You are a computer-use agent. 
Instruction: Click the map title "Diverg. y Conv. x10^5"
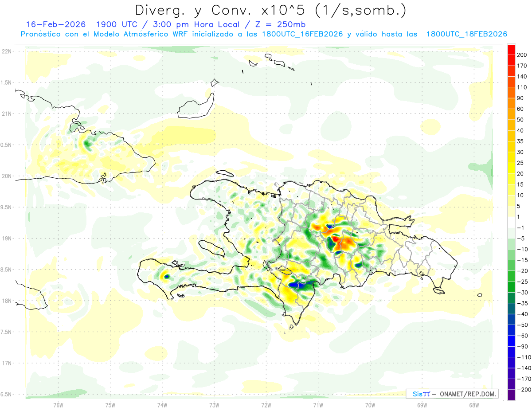click(225, 10)
